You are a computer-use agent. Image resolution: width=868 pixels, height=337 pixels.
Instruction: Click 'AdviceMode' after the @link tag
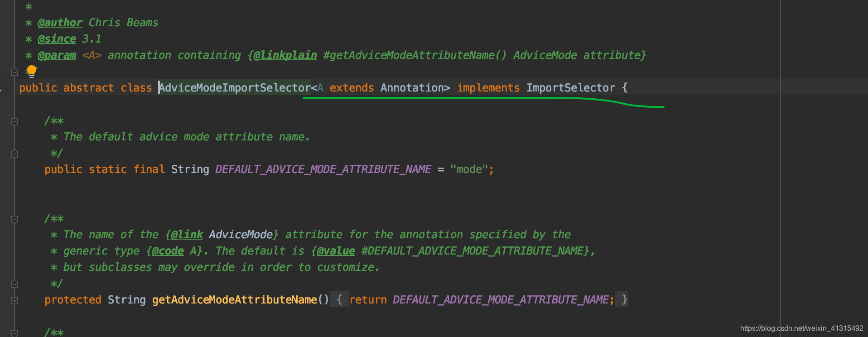tap(241, 235)
